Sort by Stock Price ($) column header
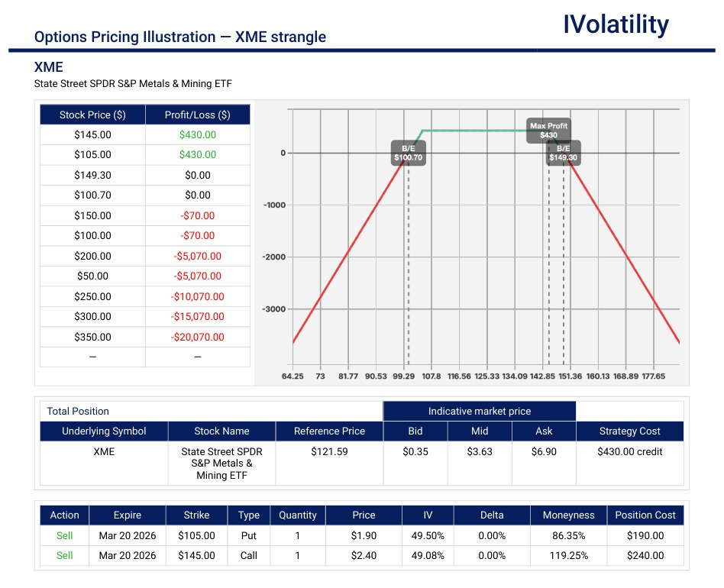This screenshot has width=724, height=588. [92, 115]
